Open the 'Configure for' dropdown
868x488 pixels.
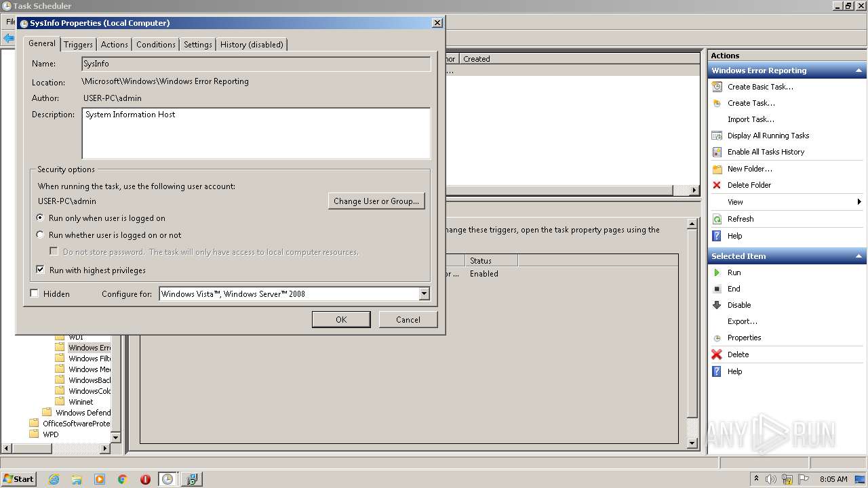click(424, 293)
